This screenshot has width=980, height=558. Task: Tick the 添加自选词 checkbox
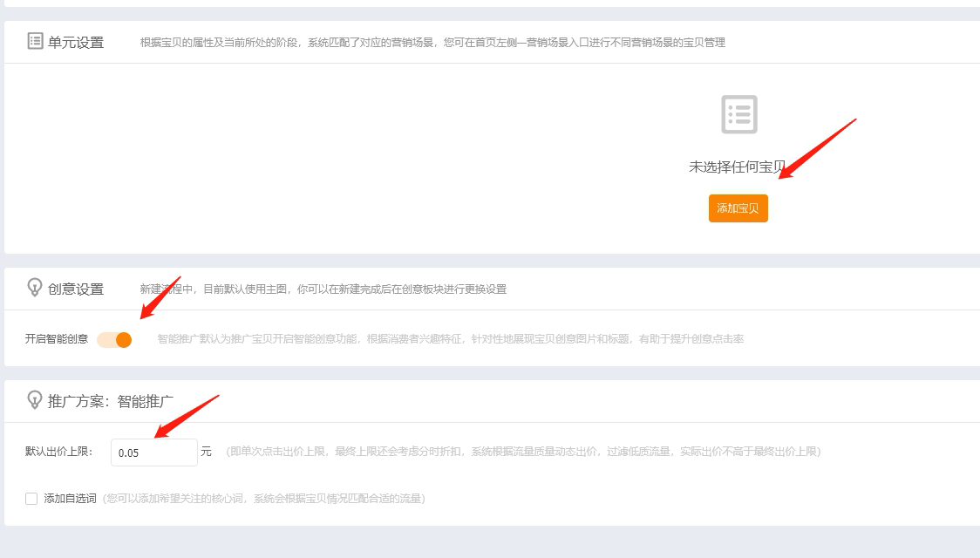(x=31, y=499)
